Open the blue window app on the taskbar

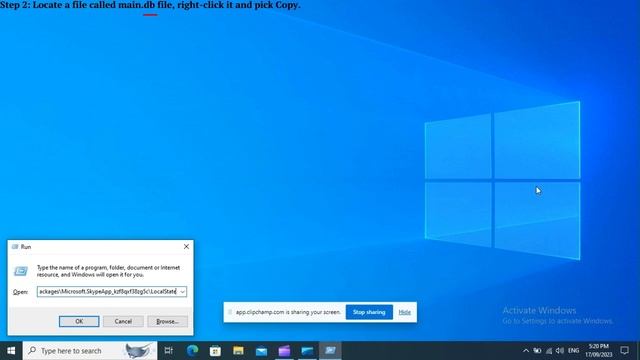[307, 351]
